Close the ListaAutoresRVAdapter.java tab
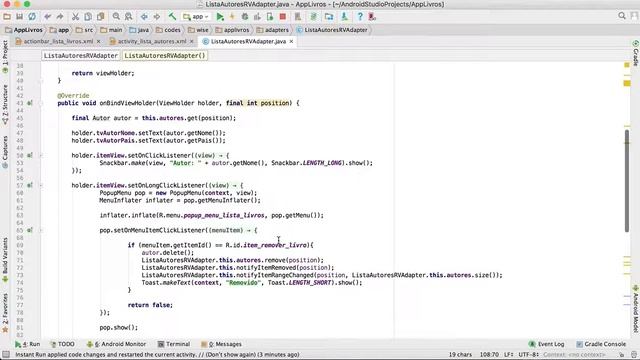The image size is (640, 360). coord(291,42)
